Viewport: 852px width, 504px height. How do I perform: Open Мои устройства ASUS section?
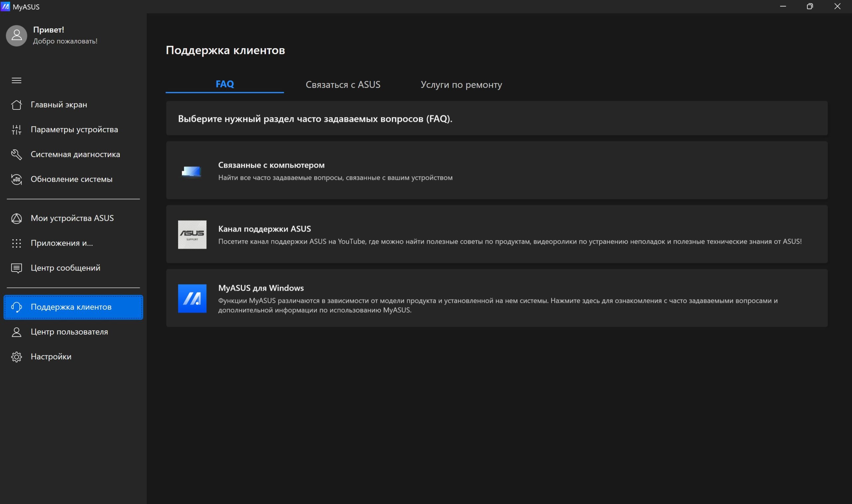[x=73, y=218]
